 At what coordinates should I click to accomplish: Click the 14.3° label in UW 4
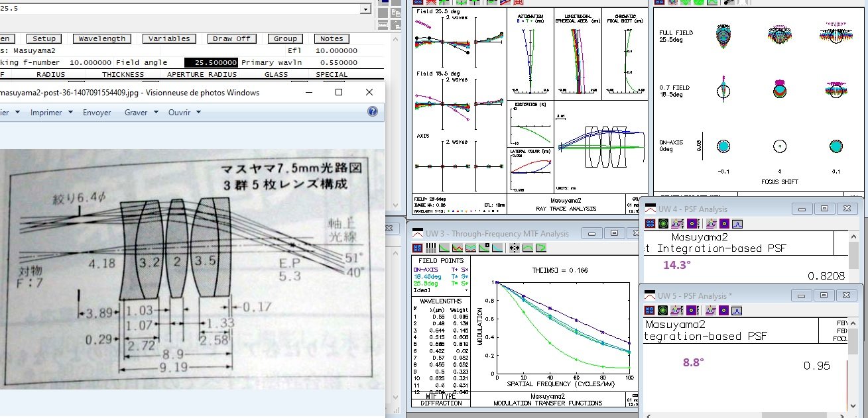676,264
